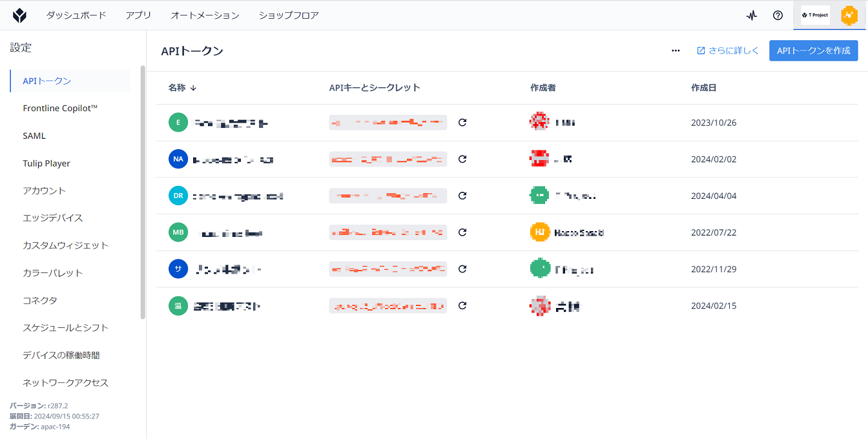Regenerate API key for 2023/10/26 token

click(462, 123)
